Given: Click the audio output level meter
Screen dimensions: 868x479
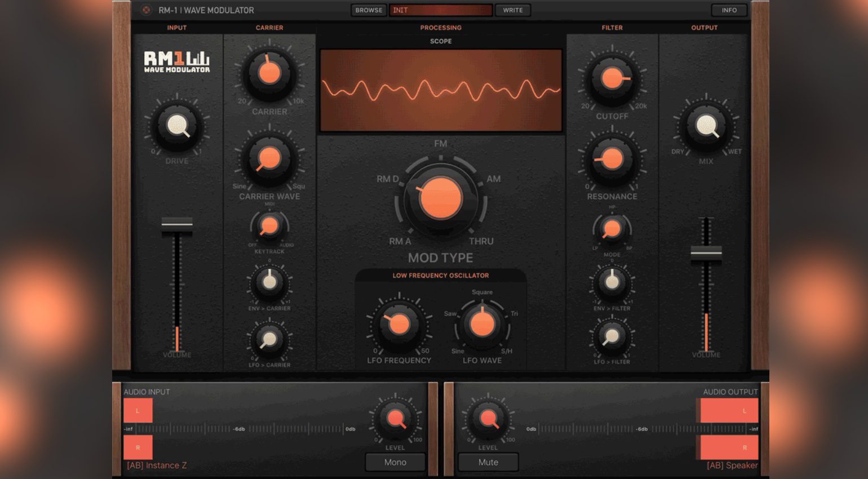Looking at the screenshot, I should coord(643,429).
